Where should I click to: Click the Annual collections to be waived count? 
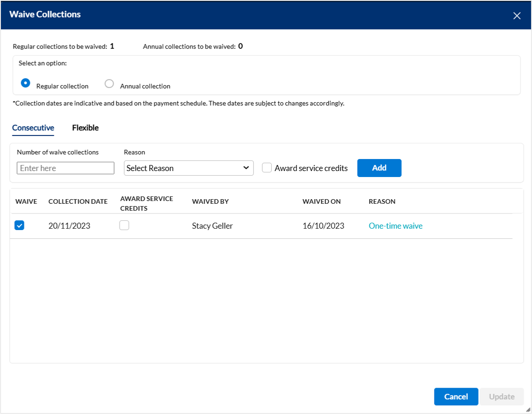[240, 46]
